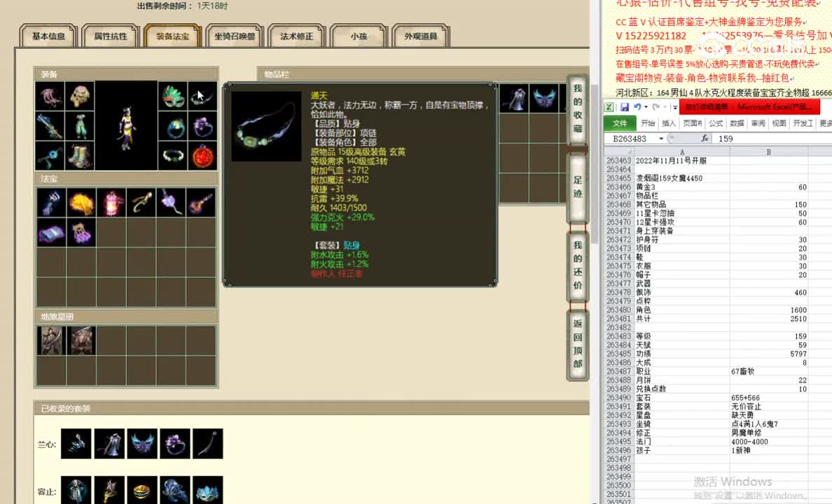832x504 pixels.
Task: Select the blue ring equipment icon
Action: click(x=173, y=126)
